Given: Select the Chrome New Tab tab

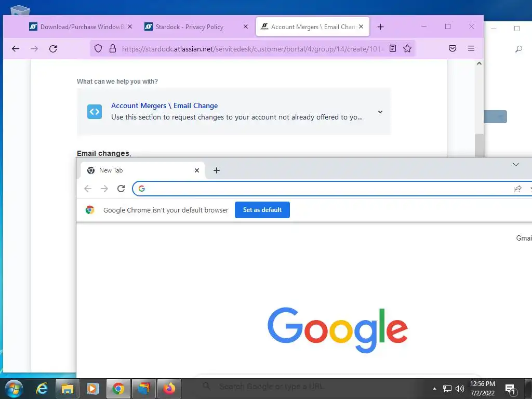Looking at the screenshot, I should [x=142, y=170].
